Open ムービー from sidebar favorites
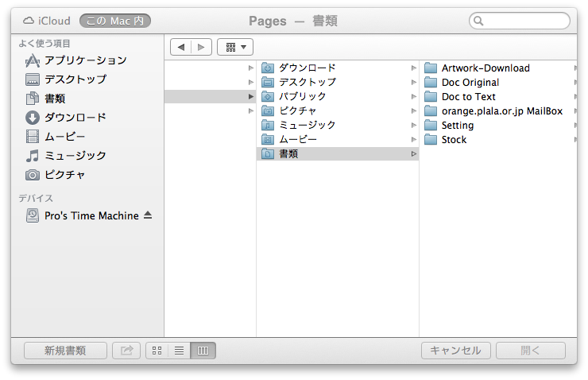Screen dimensions: 588x380 coord(64,137)
